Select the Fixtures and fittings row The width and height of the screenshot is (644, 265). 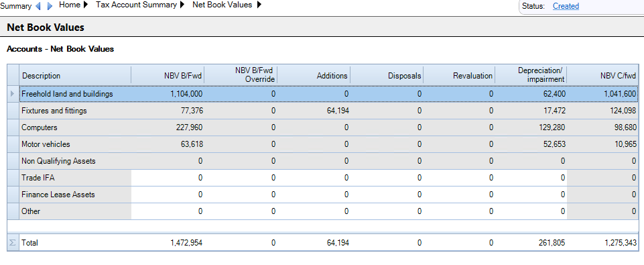323,111
